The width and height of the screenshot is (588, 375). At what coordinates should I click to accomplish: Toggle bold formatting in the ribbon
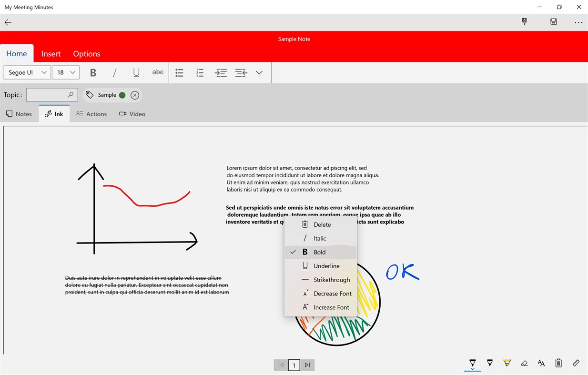tap(93, 72)
